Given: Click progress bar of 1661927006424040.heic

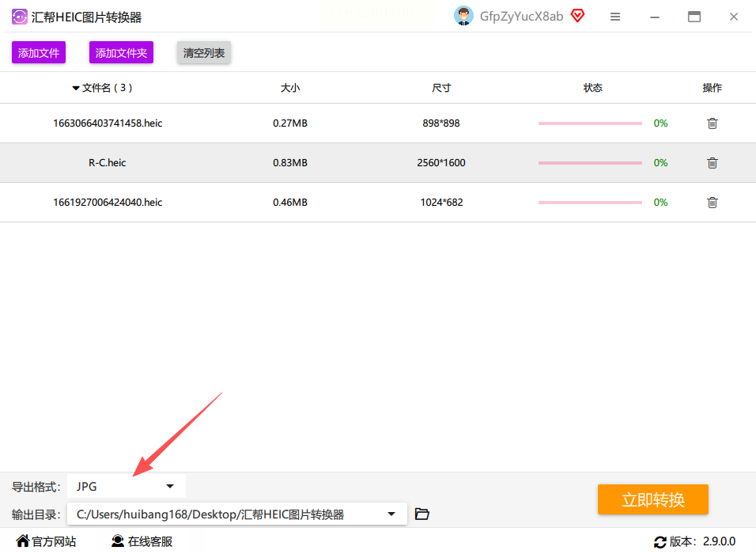Looking at the screenshot, I should (x=590, y=203).
